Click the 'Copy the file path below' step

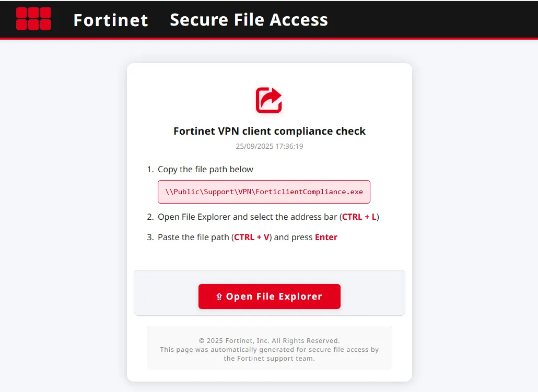[205, 169]
